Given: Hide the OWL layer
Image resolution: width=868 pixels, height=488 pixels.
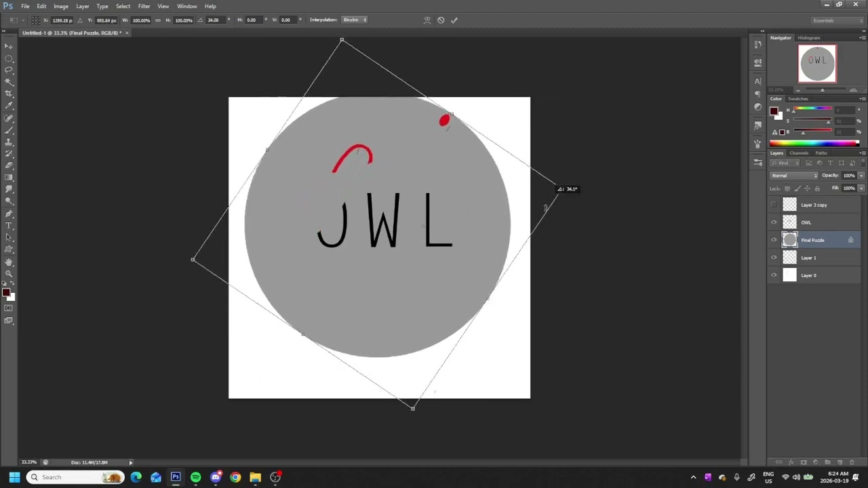Looking at the screenshot, I should pos(774,222).
